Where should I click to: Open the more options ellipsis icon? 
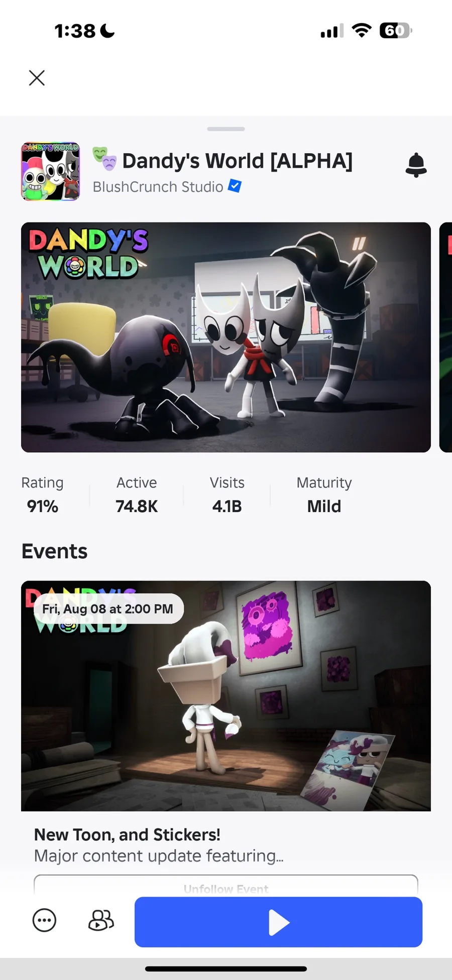(x=44, y=920)
